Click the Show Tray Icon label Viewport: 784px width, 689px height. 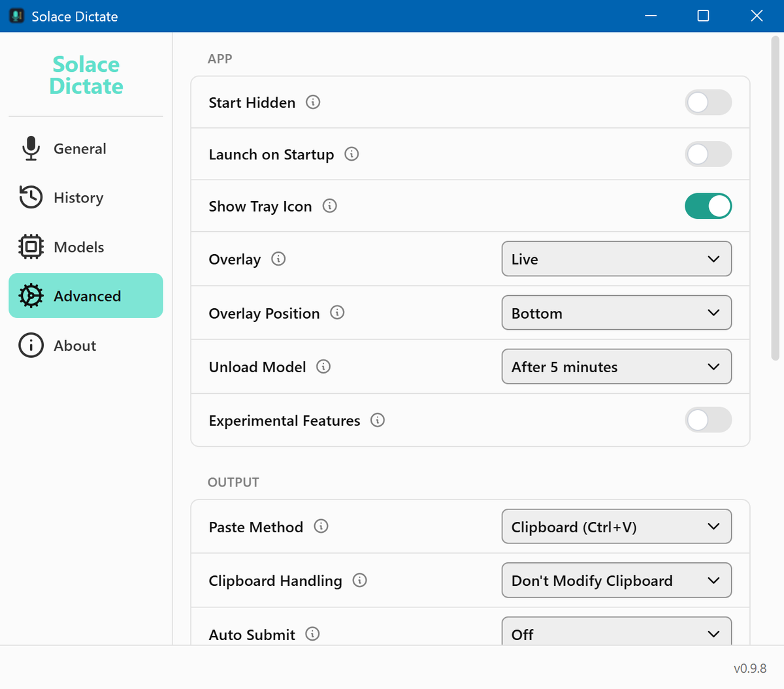[260, 206]
